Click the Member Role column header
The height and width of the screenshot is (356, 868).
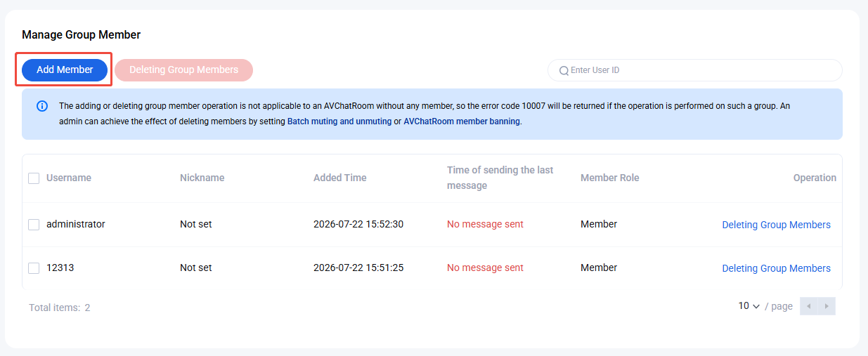point(610,178)
